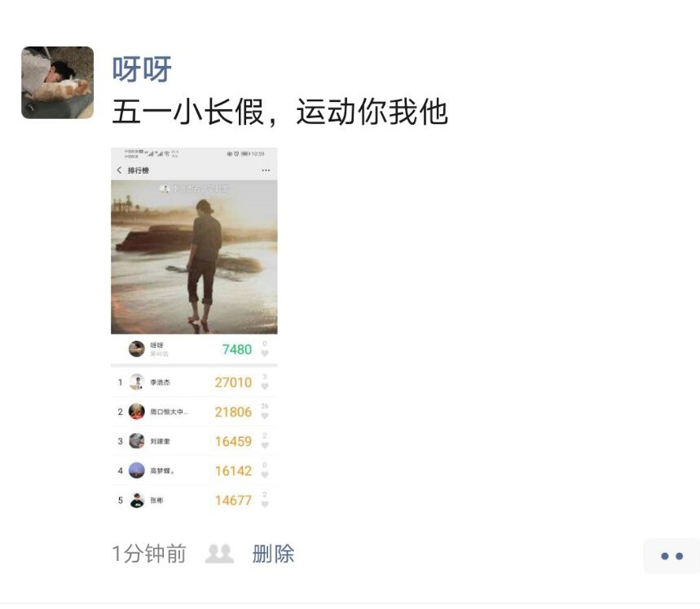Viewport: 700px width, 609px height.
Task: Show post visibility people icon
Action: pos(219,554)
